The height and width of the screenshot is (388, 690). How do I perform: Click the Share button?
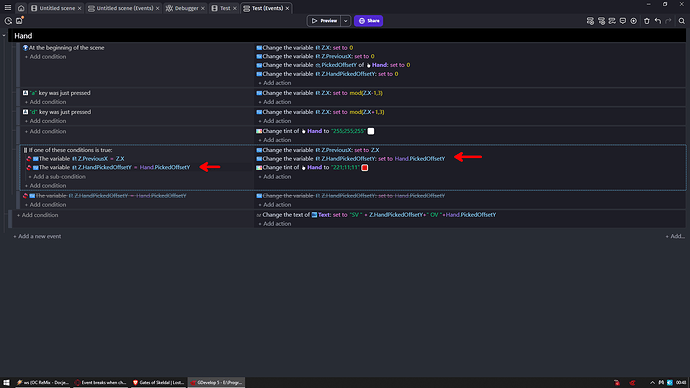(x=368, y=21)
